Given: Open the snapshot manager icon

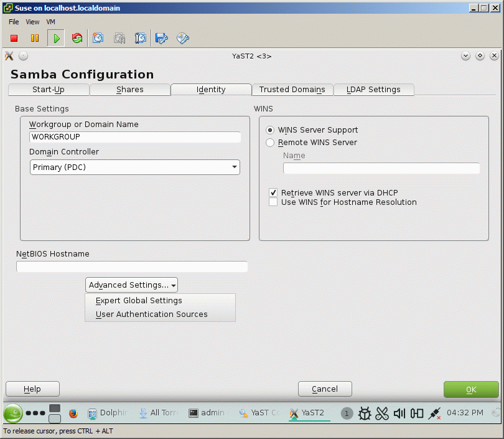Looking at the screenshot, I should (x=140, y=38).
